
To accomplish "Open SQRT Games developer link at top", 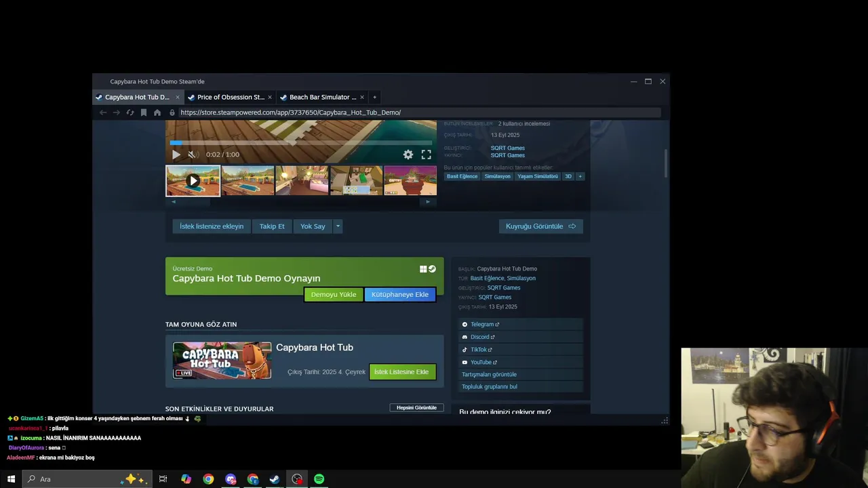I will coord(507,148).
